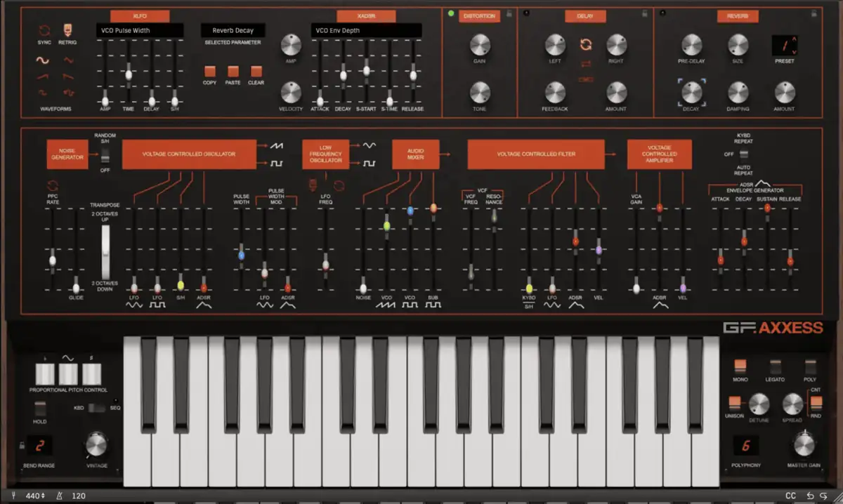Click the circular sync arrows between DELAY knobs

pyautogui.click(x=587, y=44)
